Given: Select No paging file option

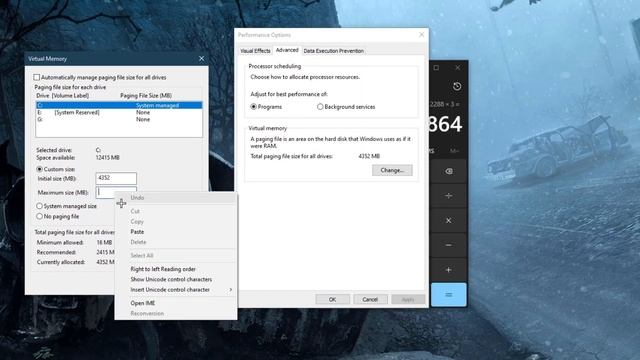Looking at the screenshot, I should [x=40, y=216].
